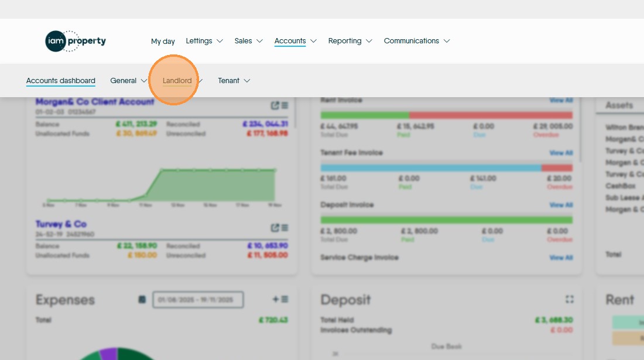Expand the Communications menu
Screen dimensions: 644x360
[417, 40]
